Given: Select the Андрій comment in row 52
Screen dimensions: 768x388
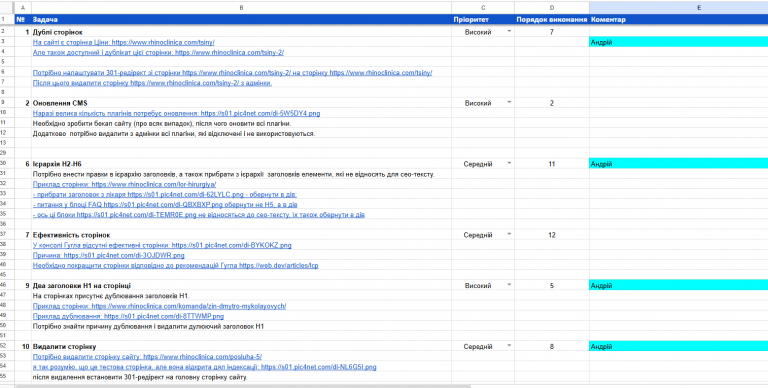Looking at the screenshot, I should coord(678,346).
